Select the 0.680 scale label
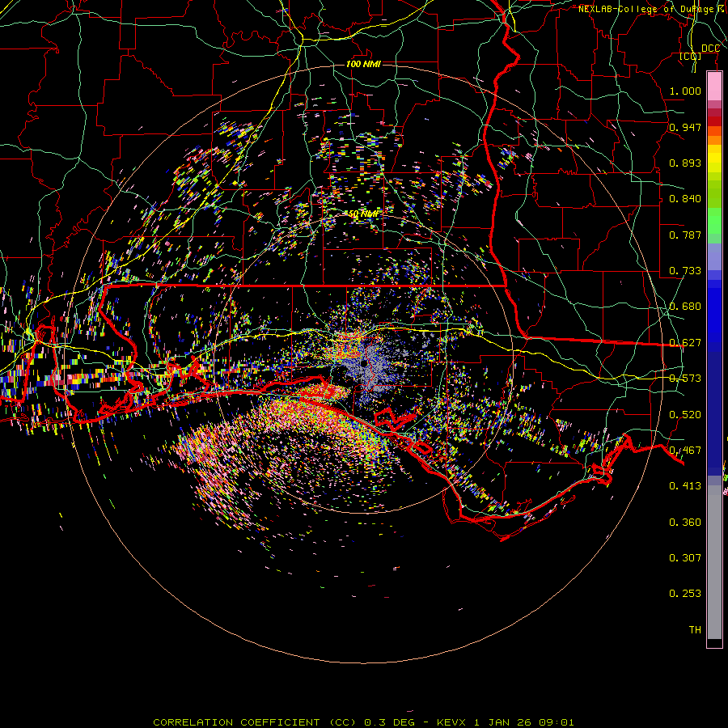The image size is (728, 728). pos(685,307)
